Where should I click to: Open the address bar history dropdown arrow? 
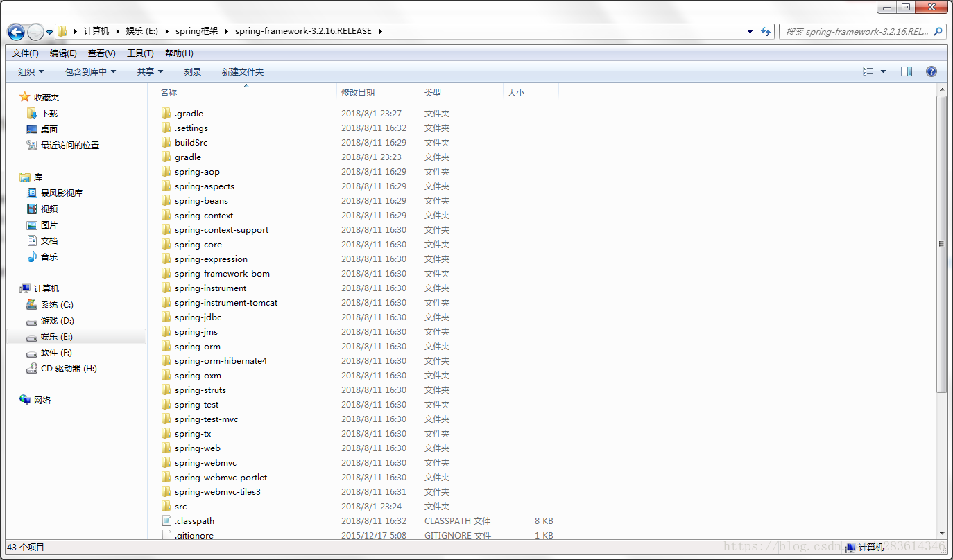750,31
